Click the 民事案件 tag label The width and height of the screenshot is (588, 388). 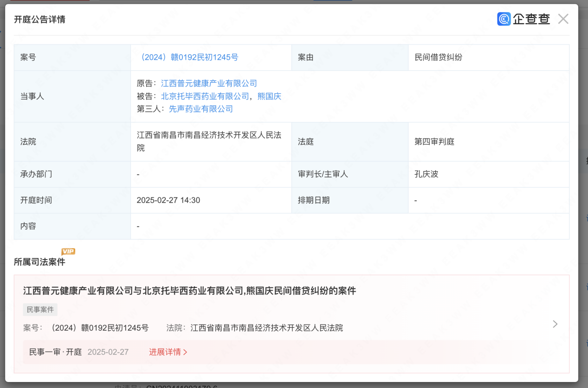click(x=40, y=309)
